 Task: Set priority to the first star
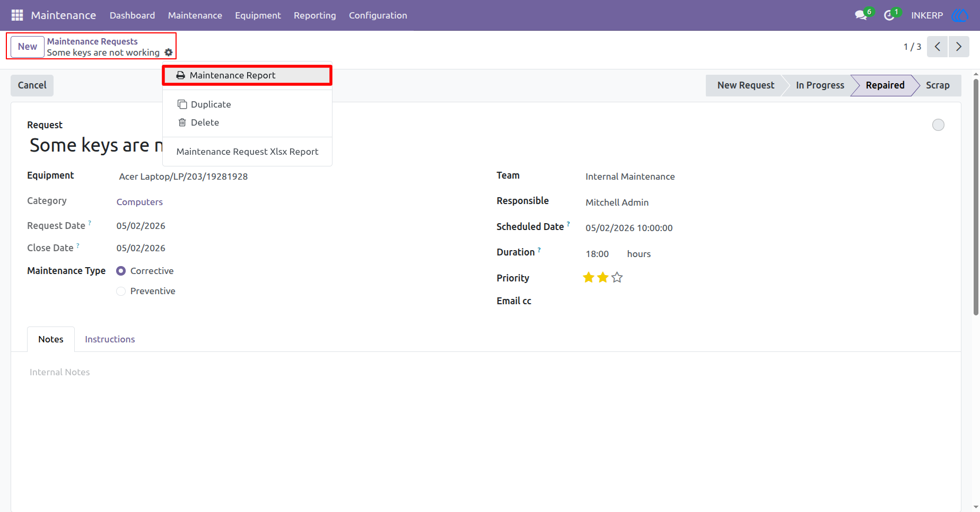589,277
